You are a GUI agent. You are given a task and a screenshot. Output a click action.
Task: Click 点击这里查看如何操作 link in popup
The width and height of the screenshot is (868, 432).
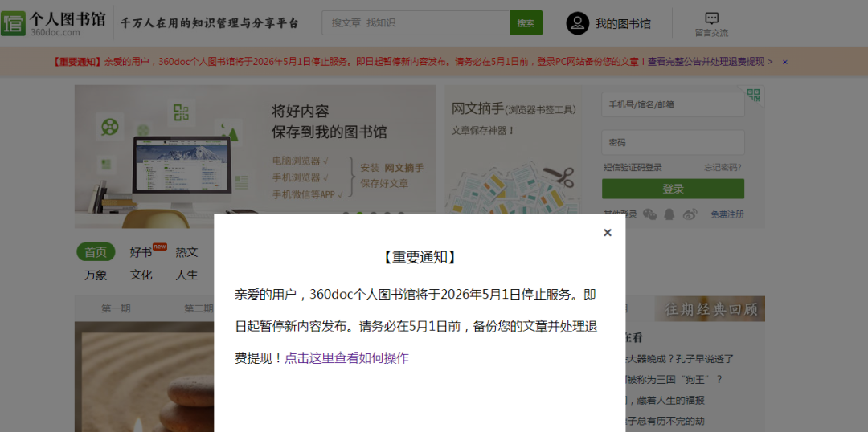[x=346, y=358]
